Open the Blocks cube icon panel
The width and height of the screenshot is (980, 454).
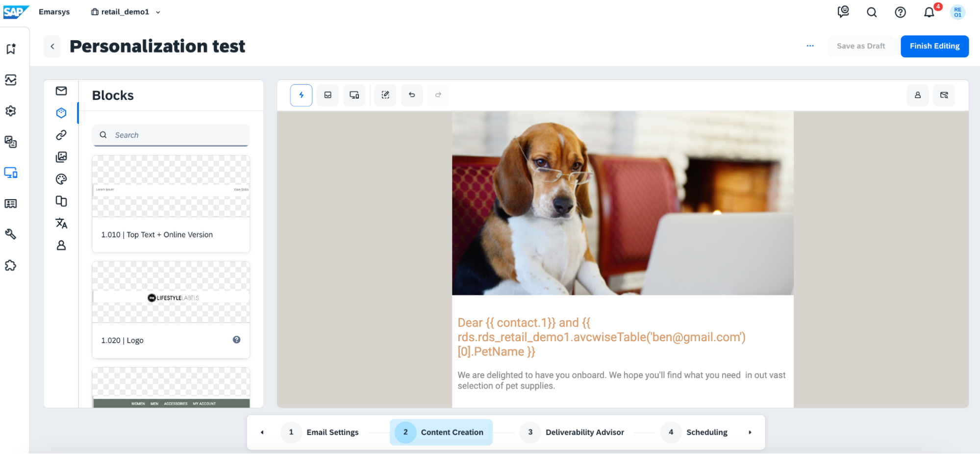pyautogui.click(x=61, y=113)
